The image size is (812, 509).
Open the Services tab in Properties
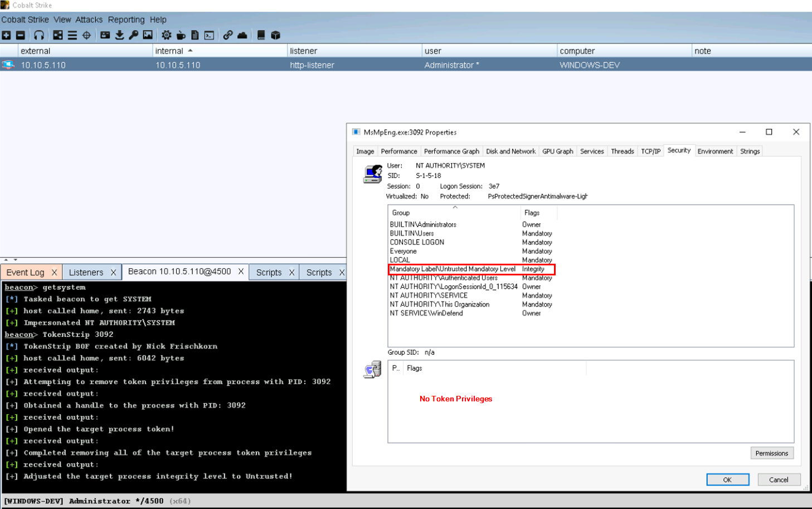[x=592, y=151]
